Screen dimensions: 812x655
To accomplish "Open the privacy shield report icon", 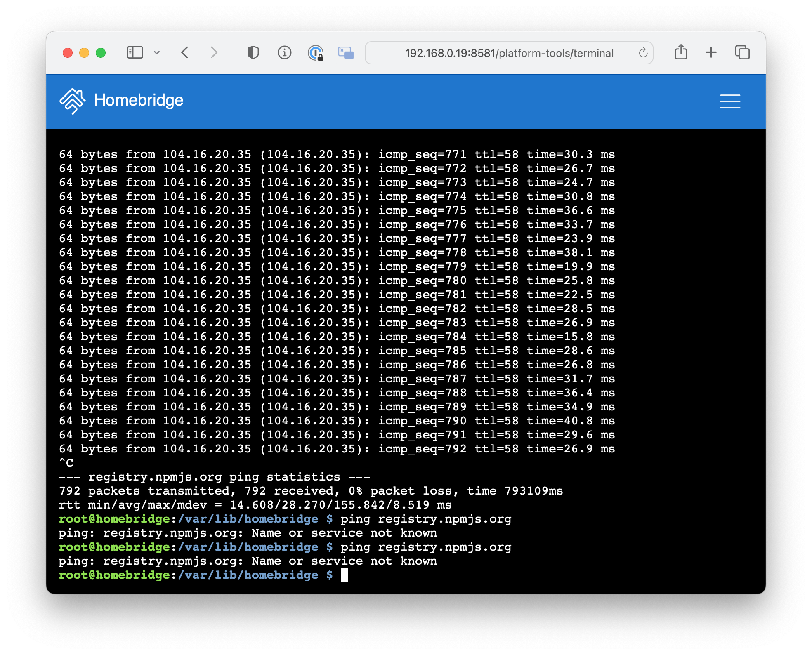I will pyautogui.click(x=253, y=52).
